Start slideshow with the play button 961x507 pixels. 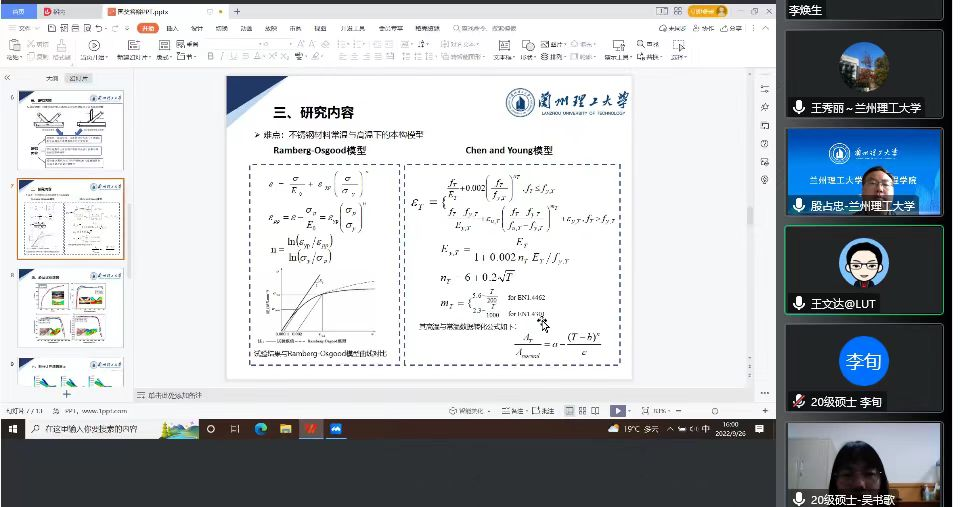click(x=617, y=410)
